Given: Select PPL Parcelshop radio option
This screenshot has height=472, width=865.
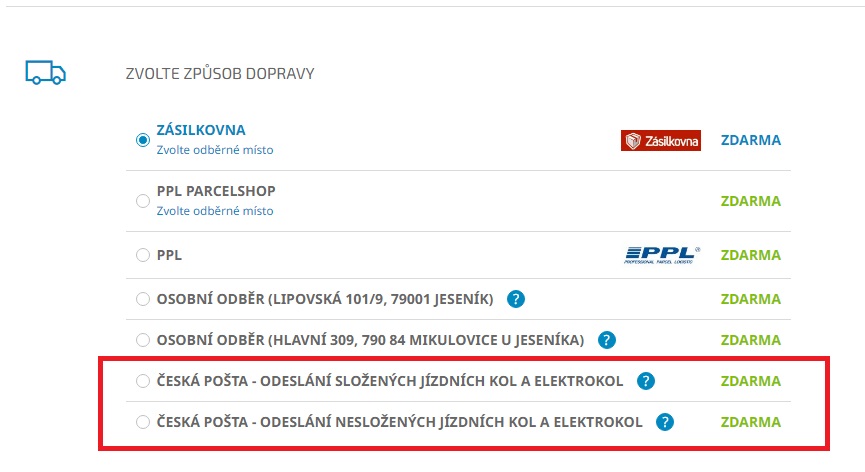Looking at the screenshot, I should coord(143,201).
